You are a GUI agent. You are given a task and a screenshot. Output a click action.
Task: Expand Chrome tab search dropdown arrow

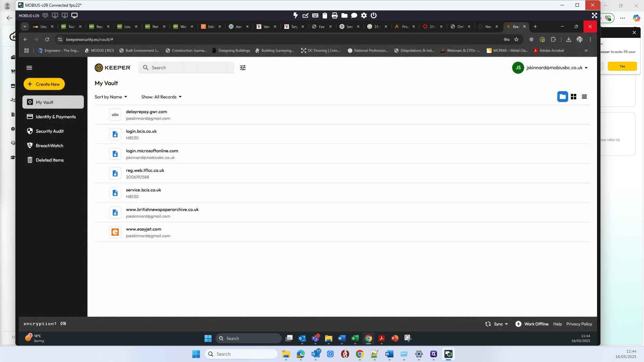pyautogui.click(x=25, y=26)
